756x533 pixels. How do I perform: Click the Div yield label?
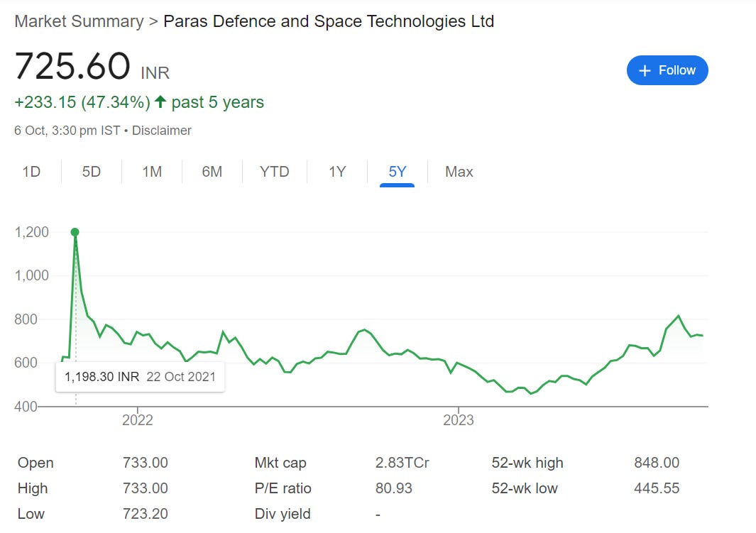283,514
